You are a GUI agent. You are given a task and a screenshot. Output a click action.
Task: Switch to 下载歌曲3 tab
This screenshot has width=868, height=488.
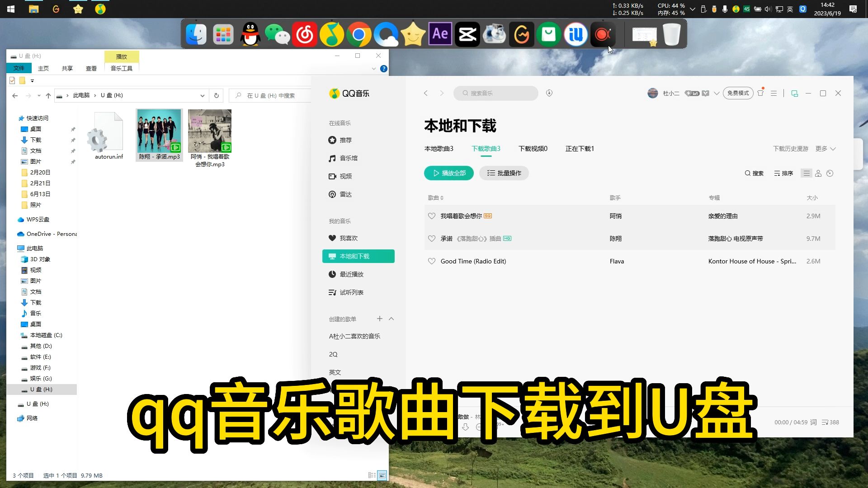point(486,149)
